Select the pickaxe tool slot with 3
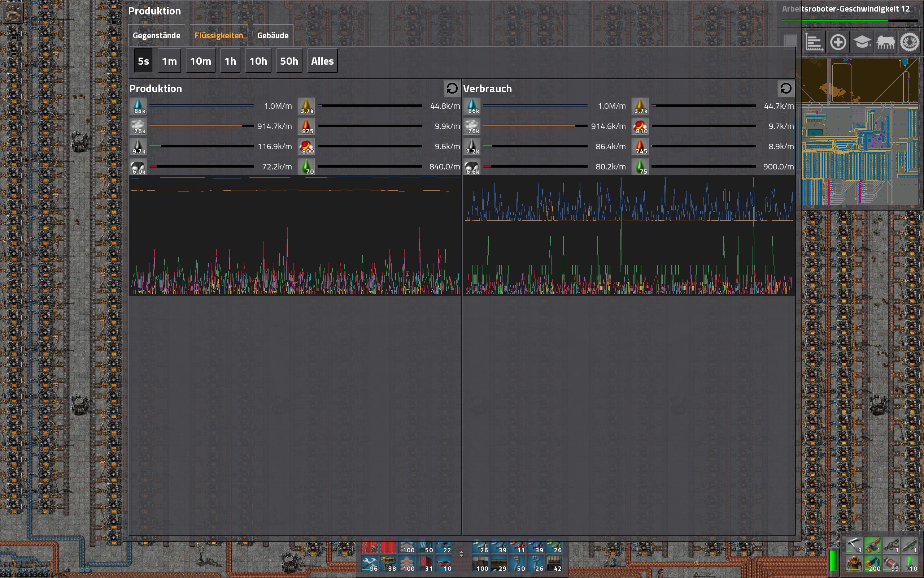 coord(854,545)
